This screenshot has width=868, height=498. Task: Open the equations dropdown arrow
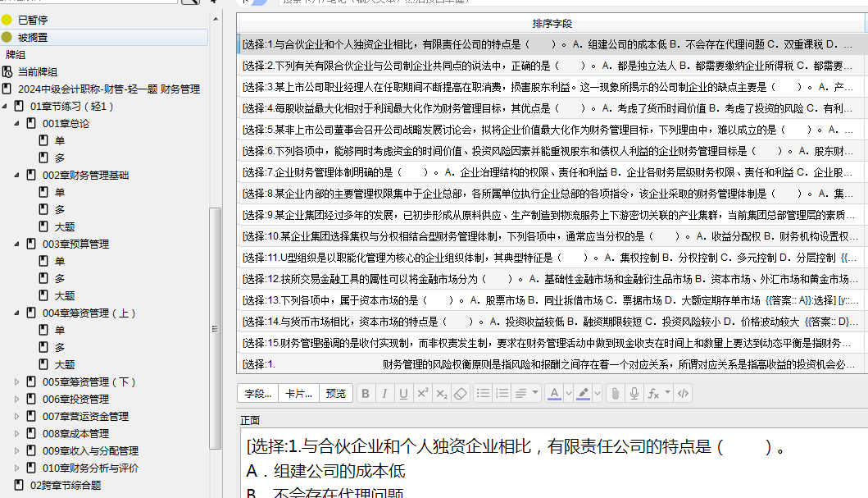pyautogui.click(x=668, y=392)
